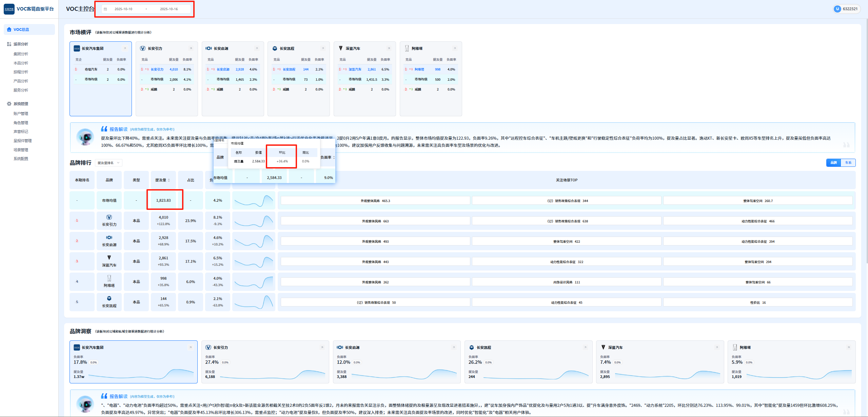Screen dimensions: 868x417
Task: Click 外观整体风格 663 scene tag
Action: coord(375,221)
